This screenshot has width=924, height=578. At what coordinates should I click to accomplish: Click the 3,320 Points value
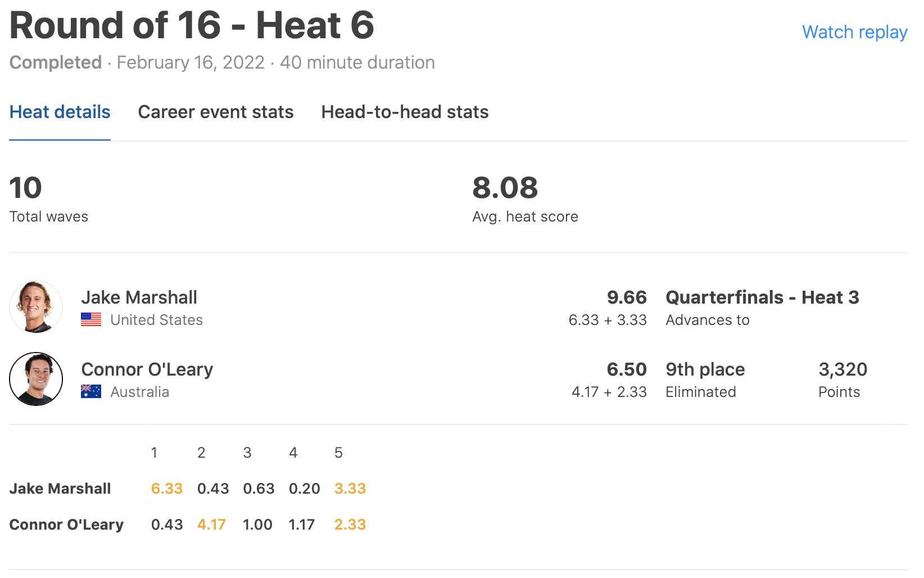coord(843,369)
